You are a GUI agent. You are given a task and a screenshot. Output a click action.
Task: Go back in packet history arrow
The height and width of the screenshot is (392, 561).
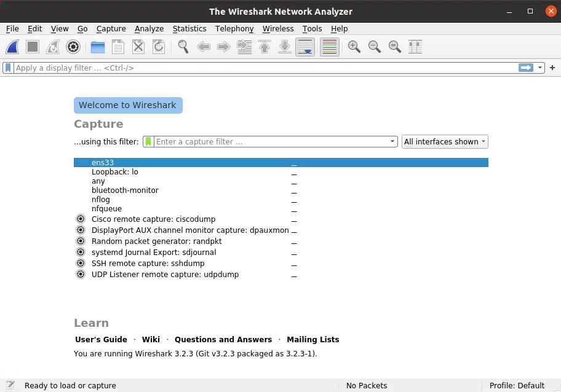pyautogui.click(x=204, y=47)
